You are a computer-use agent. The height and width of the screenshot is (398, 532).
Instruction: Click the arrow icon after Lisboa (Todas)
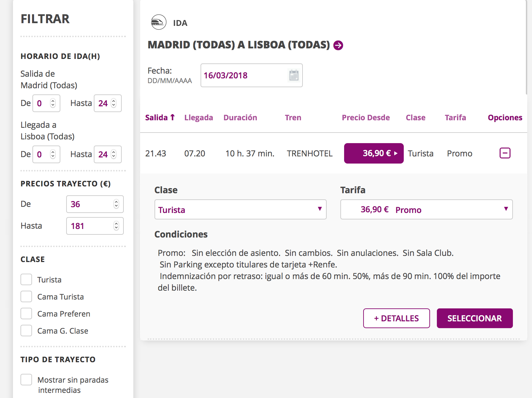338,45
